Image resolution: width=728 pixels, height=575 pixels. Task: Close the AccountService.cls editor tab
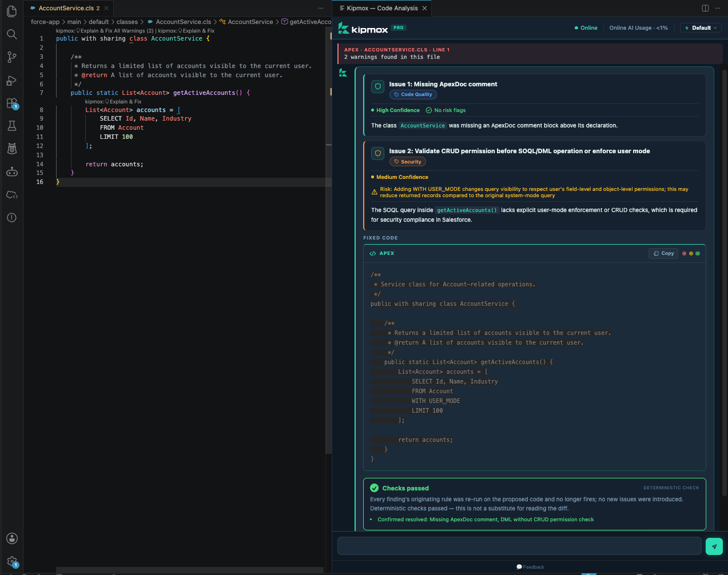pos(106,8)
